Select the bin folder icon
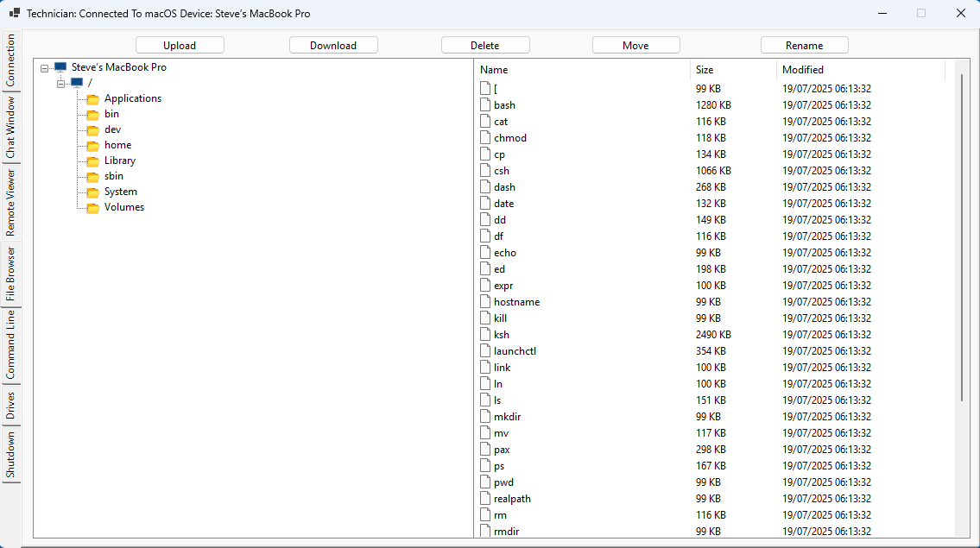The width and height of the screenshot is (980, 548). (x=93, y=115)
